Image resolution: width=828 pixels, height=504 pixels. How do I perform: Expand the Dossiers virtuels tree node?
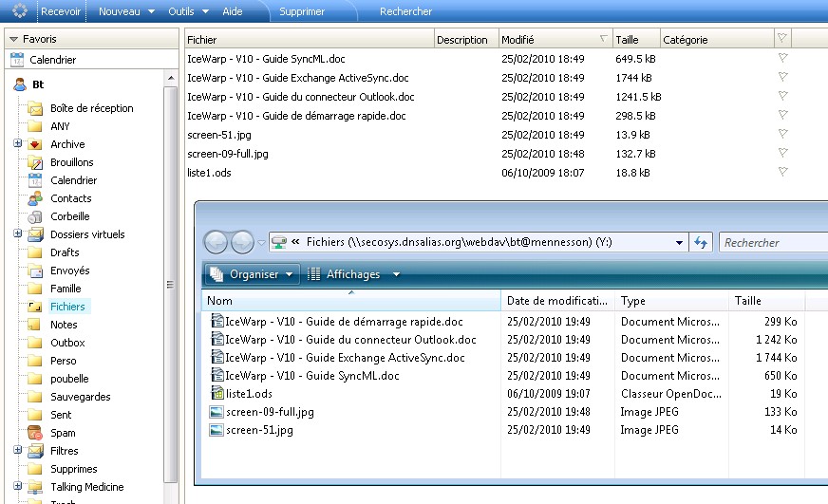point(17,234)
